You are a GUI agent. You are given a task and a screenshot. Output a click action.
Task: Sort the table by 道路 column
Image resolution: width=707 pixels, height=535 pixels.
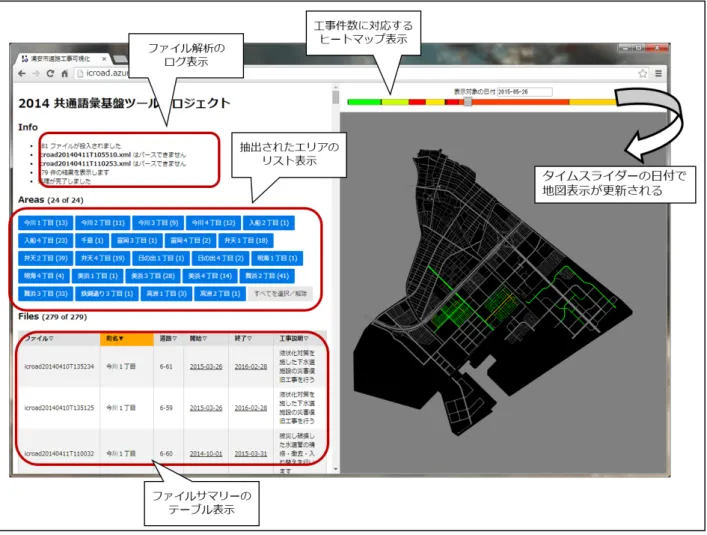(x=168, y=338)
